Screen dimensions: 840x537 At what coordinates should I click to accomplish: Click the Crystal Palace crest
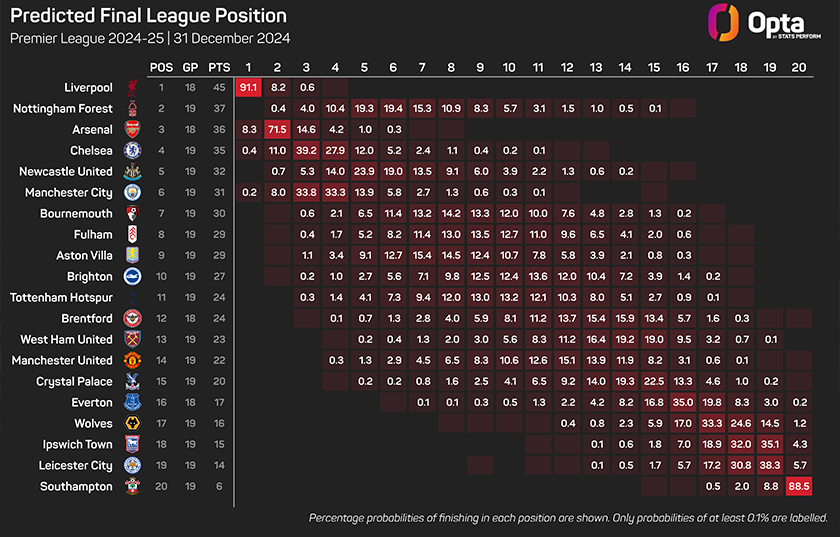pos(132,381)
